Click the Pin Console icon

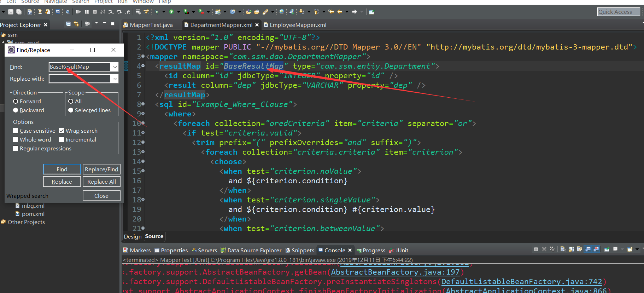tap(607, 249)
